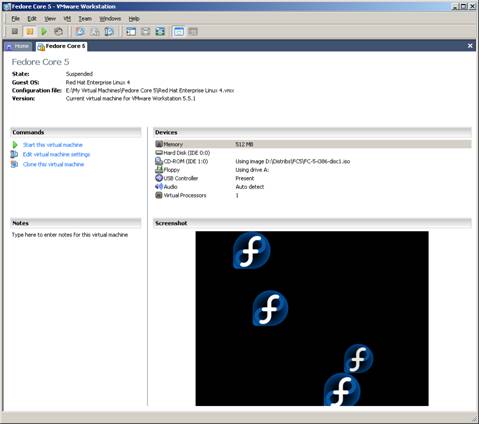Click the VMware icon in the title bar
This screenshot has height=424, width=479.
(x=7, y=6)
